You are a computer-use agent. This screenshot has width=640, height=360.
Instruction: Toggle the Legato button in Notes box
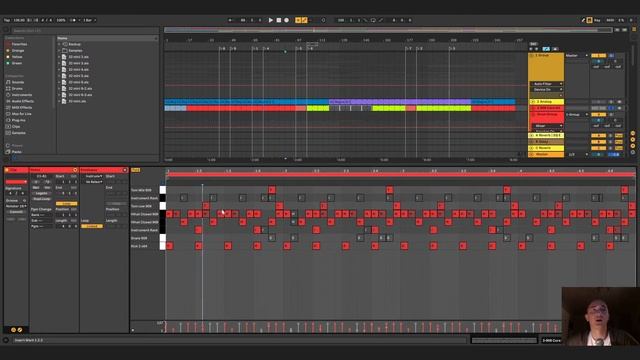[41, 193]
